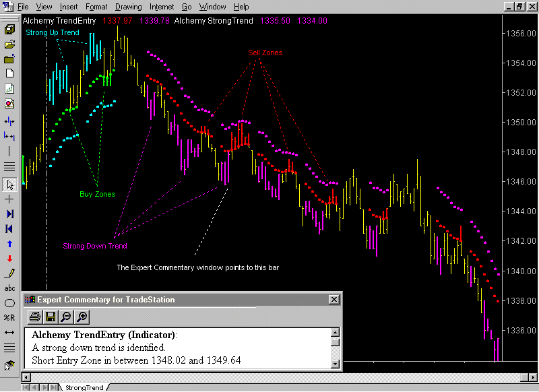Open the Drawing menu

128,7
